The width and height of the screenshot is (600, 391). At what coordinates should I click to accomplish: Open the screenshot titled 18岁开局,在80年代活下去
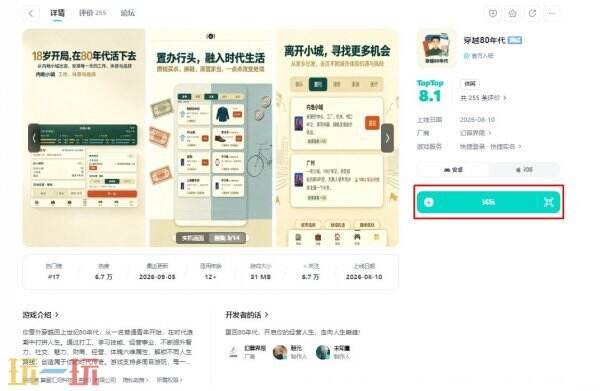pos(84,138)
